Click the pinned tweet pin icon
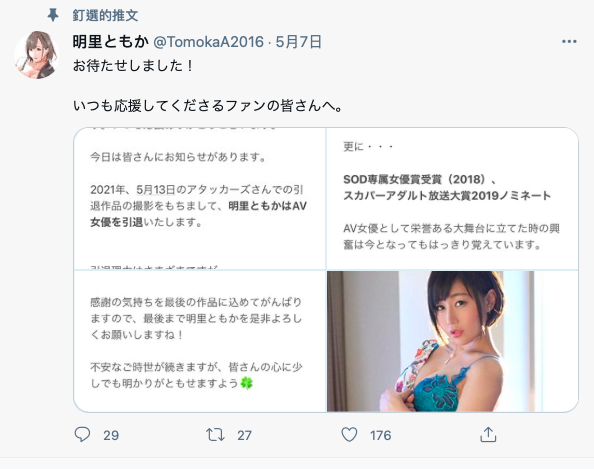The width and height of the screenshot is (594, 469). pos(53,16)
